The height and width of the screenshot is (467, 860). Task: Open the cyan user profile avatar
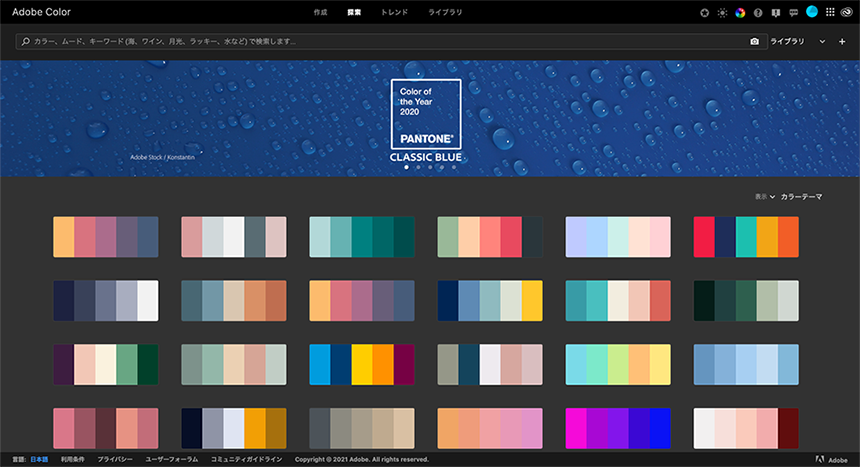click(x=812, y=12)
